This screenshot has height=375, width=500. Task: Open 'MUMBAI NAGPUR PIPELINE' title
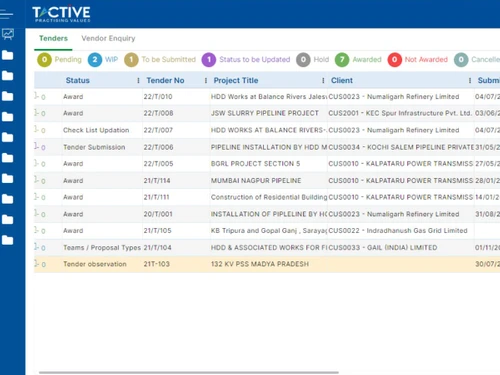pos(256,181)
